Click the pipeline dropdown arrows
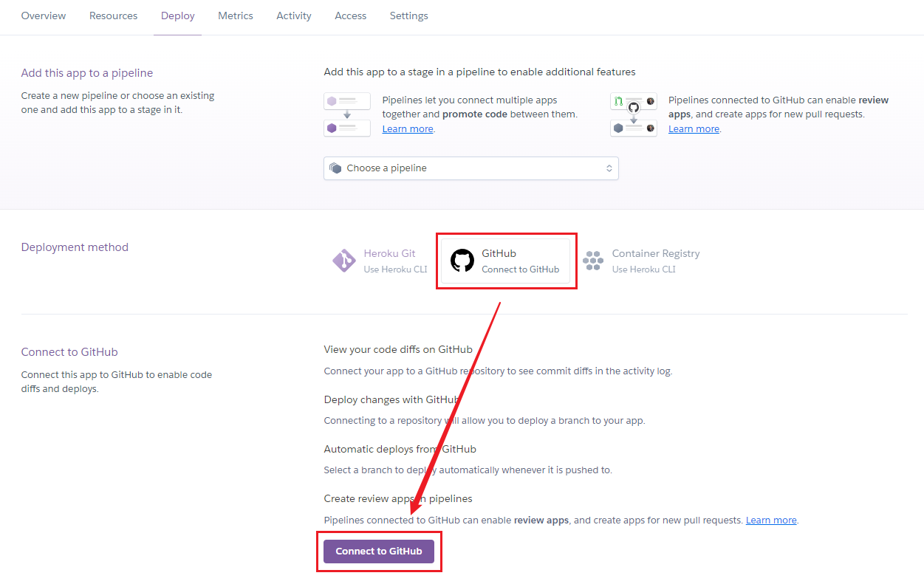 pos(609,168)
